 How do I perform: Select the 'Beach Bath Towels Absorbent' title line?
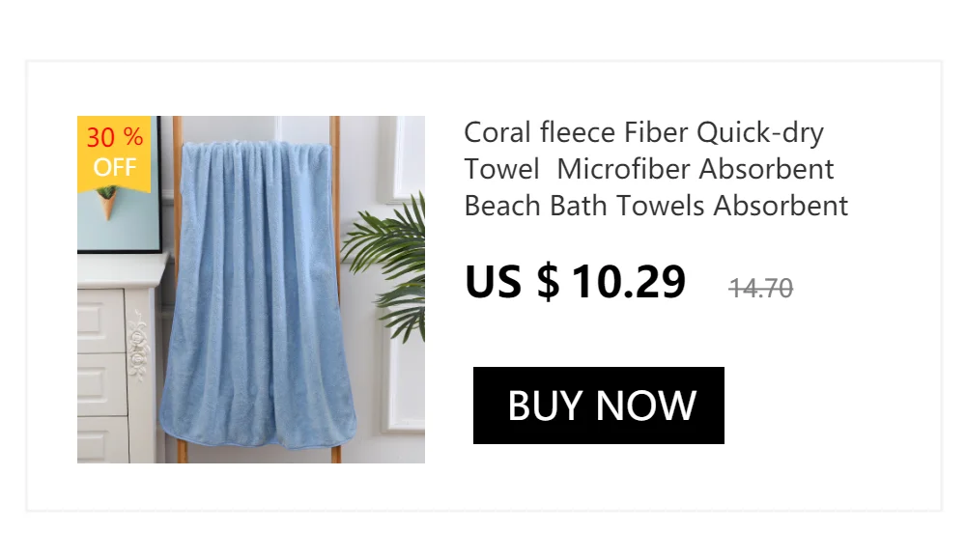(656, 206)
